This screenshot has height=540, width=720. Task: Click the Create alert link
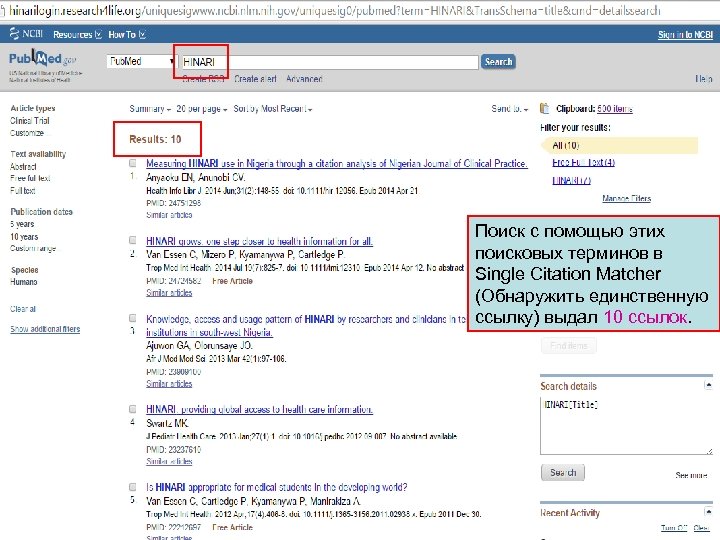(x=255, y=79)
